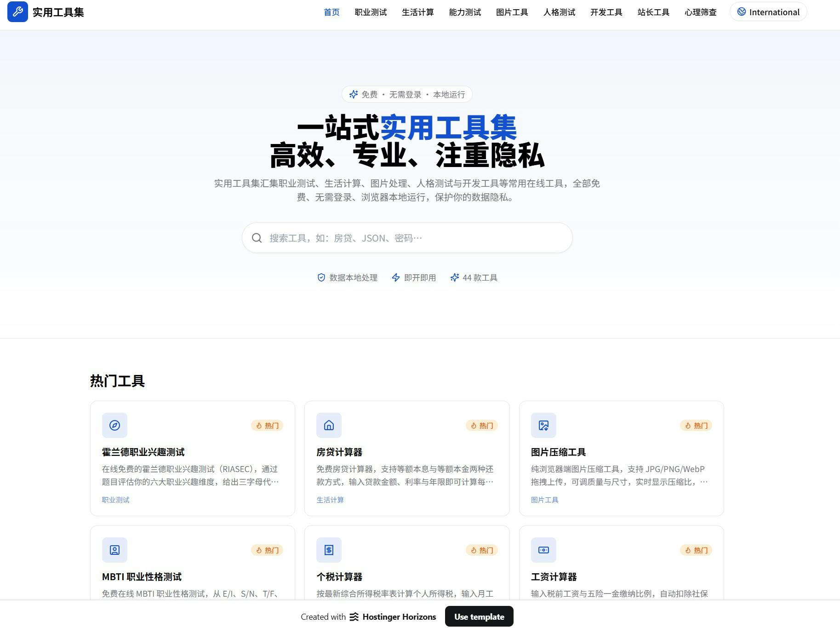Open the 图片压缩工具 tool title
This screenshot has height=628, width=840.
(559, 452)
